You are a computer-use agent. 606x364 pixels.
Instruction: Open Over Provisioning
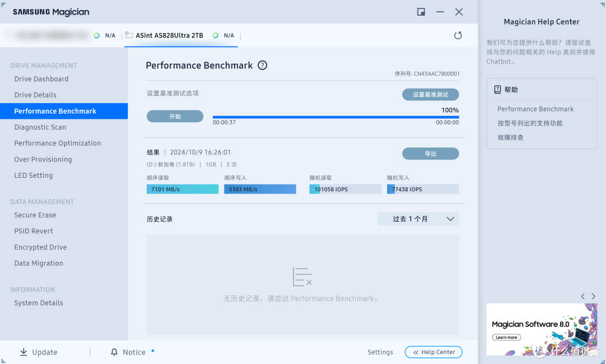pos(43,160)
